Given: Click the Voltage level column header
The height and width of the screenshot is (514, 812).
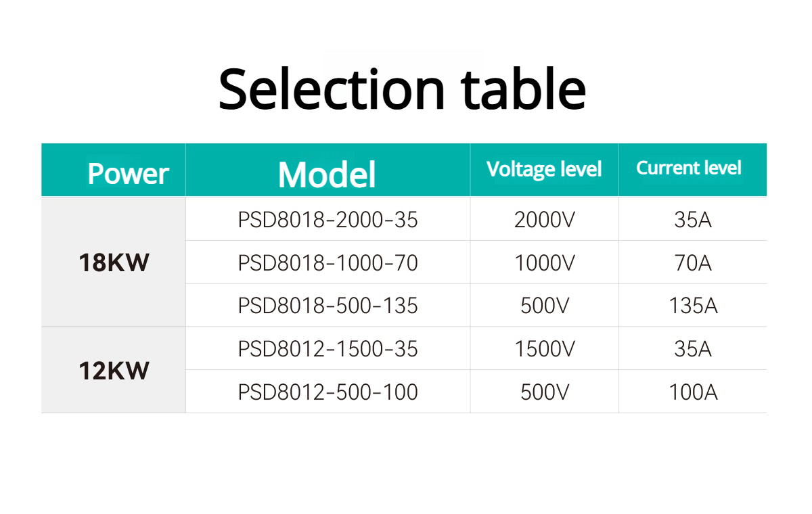Looking at the screenshot, I should (x=544, y=169).
